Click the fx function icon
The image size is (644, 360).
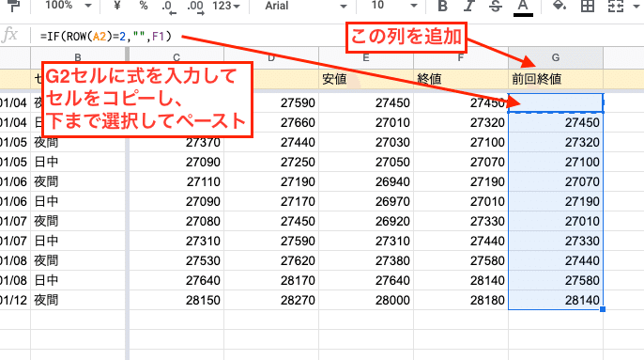(9, 36)
